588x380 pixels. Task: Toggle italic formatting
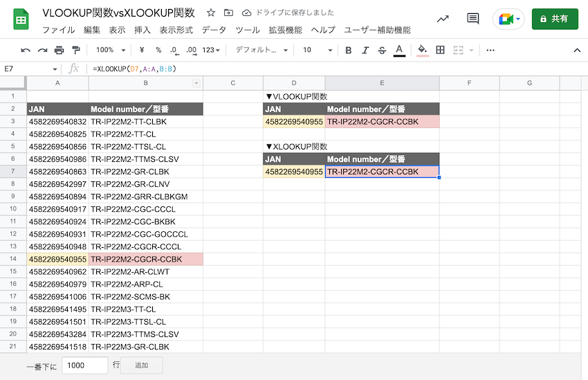(365, 50)
